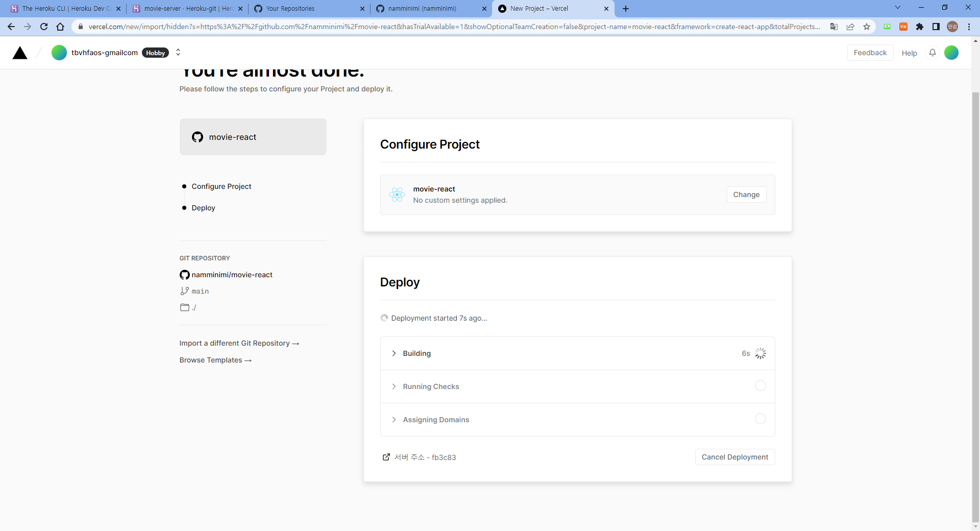Reload the current page
The height and width of the screenshot is (531, 980).
point(44,27)
